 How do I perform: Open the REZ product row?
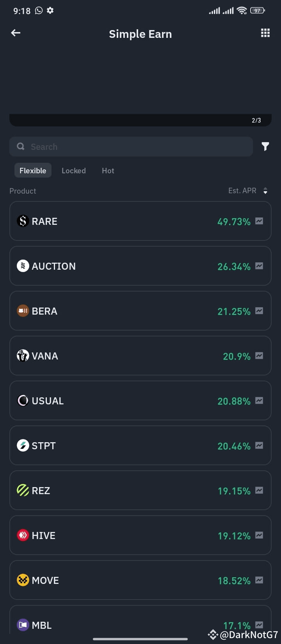[x=140, y=490]
